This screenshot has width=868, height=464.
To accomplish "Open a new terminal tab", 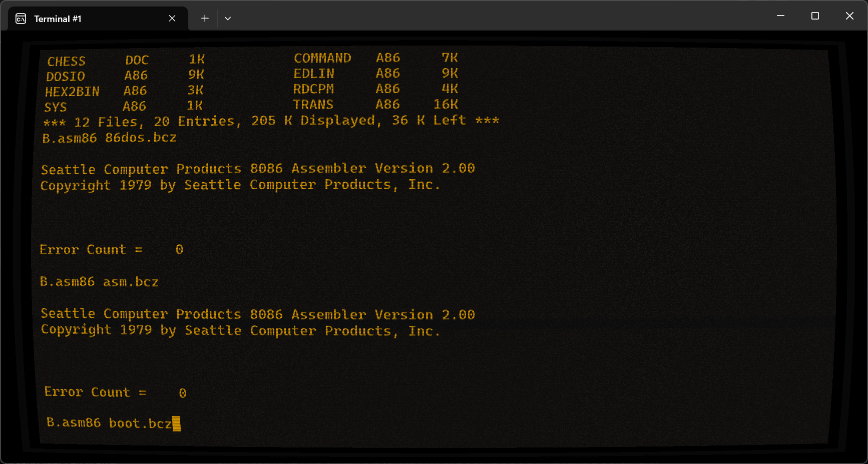I will 205,19.
